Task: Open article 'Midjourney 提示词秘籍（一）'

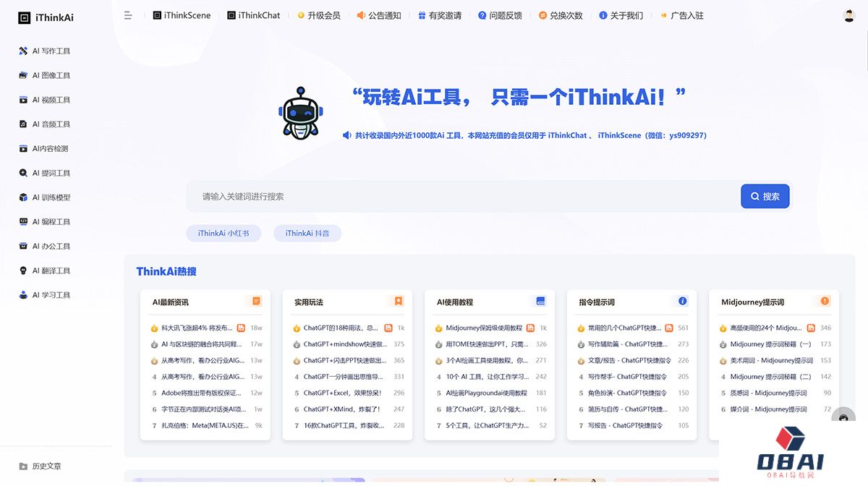Action: pos(771,344)
